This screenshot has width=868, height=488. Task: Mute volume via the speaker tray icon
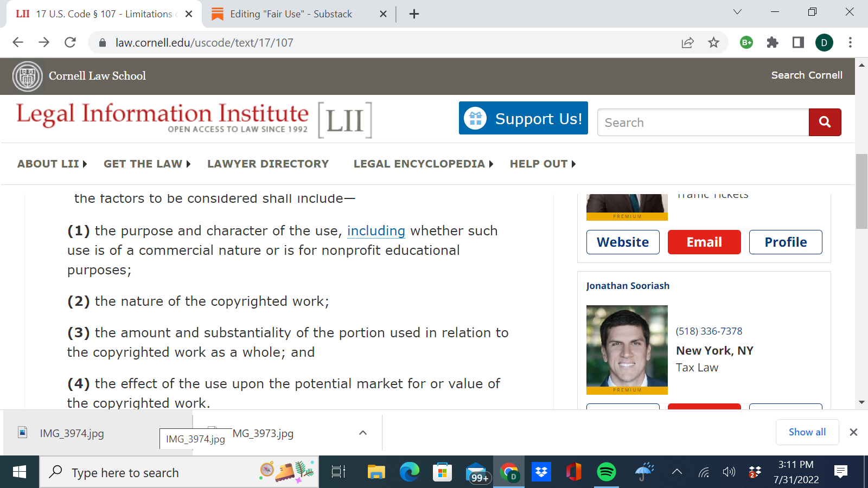click(x=729, y=472)
